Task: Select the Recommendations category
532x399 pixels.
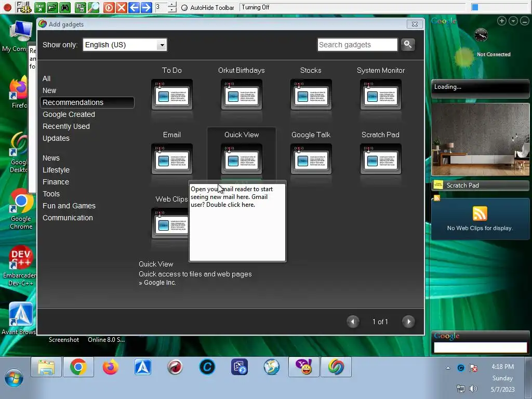Action: tap(87, 102)
